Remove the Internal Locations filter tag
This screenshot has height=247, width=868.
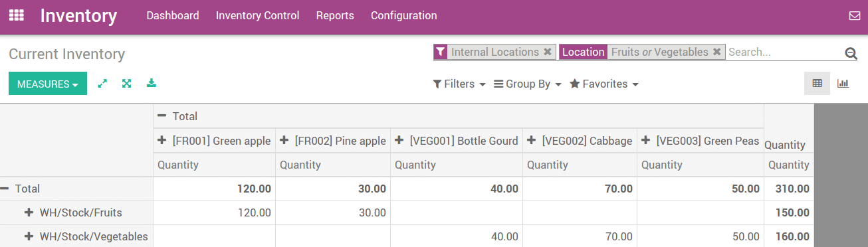point(548,52)
